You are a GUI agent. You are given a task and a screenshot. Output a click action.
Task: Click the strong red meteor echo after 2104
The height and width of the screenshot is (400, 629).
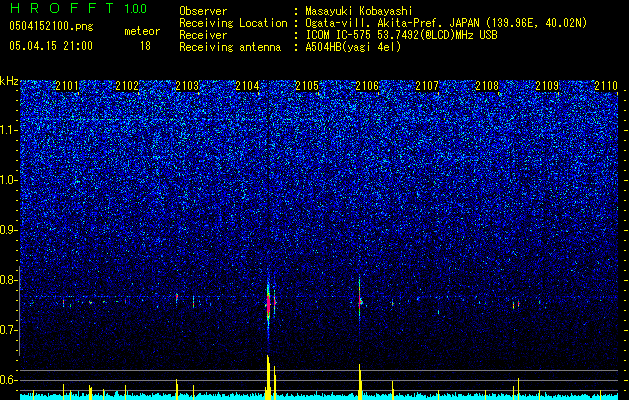(x=268, y=304)
